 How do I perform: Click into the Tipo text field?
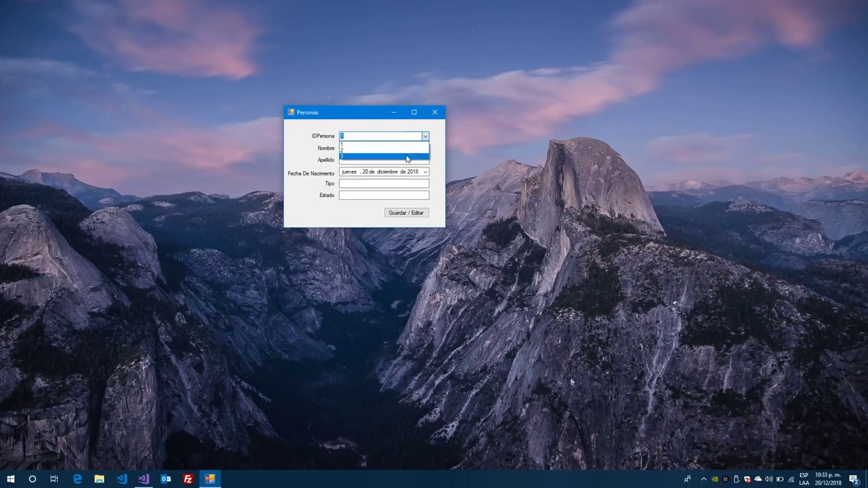[384, 184]
